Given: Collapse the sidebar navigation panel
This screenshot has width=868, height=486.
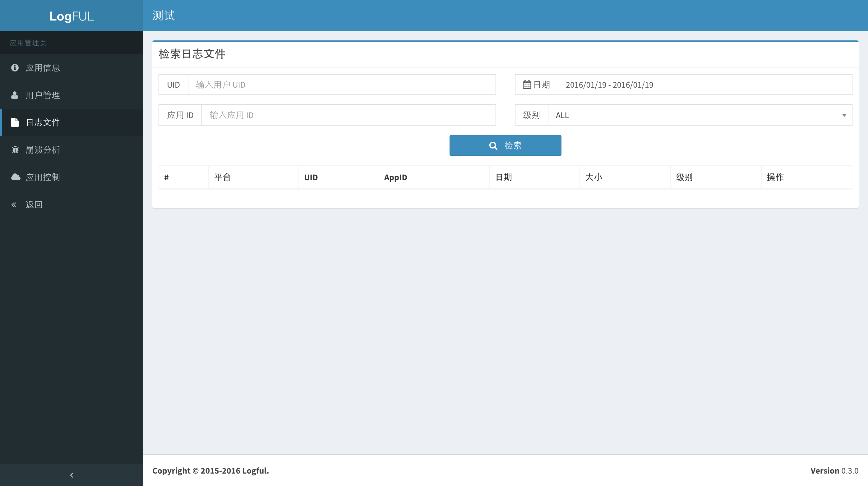Looking at the screenshot, I should tap(71, 475).
